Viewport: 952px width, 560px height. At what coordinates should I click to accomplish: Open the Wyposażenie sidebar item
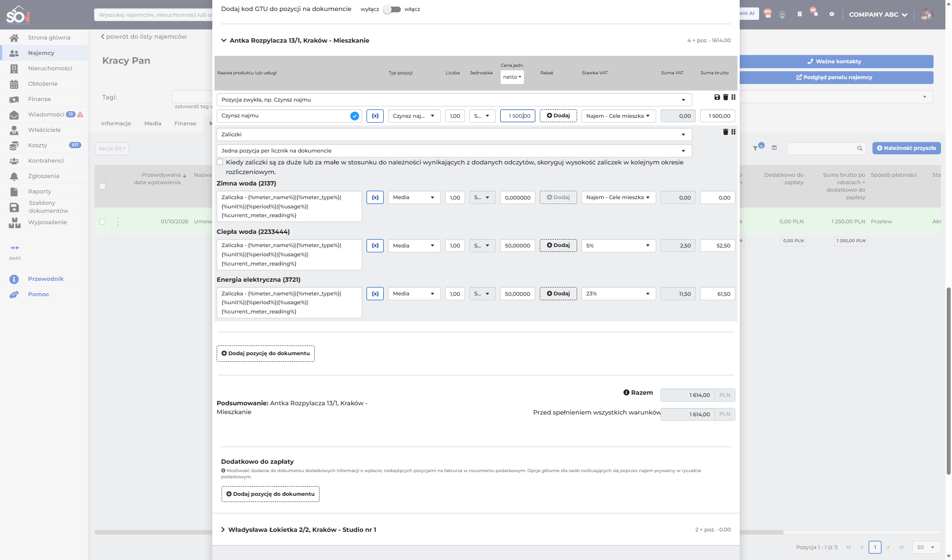tap(44, 222)
